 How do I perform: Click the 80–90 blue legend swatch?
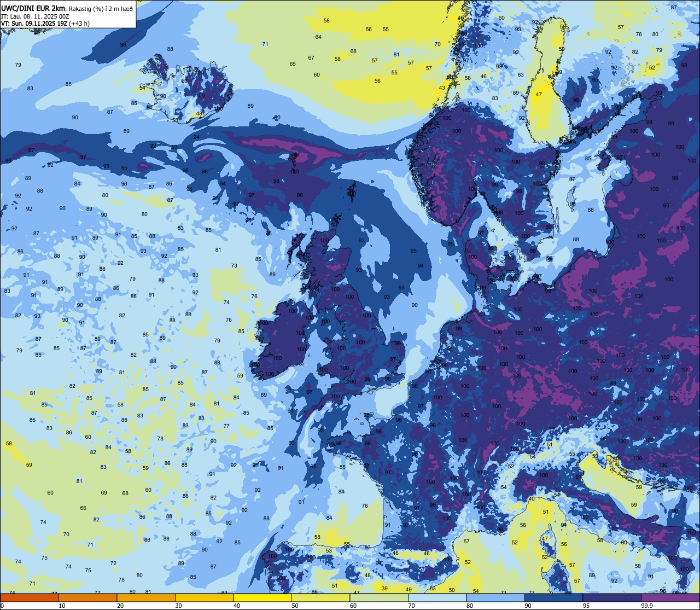pyautogui.click(x=495, y=598)
